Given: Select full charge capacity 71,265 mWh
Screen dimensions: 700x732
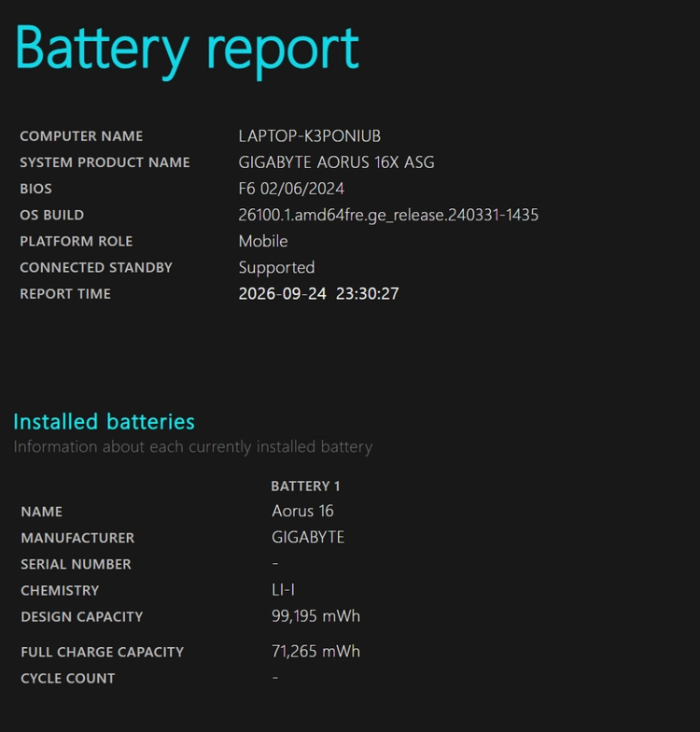Looking at the screenshot, I should pyautogui.click(x=315, y=652).
